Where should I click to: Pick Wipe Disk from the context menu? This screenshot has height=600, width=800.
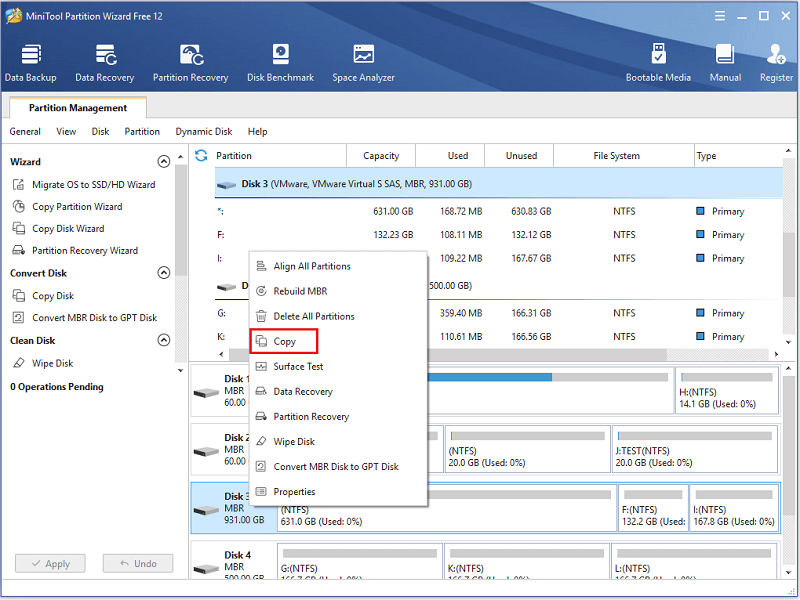(338, 441)
